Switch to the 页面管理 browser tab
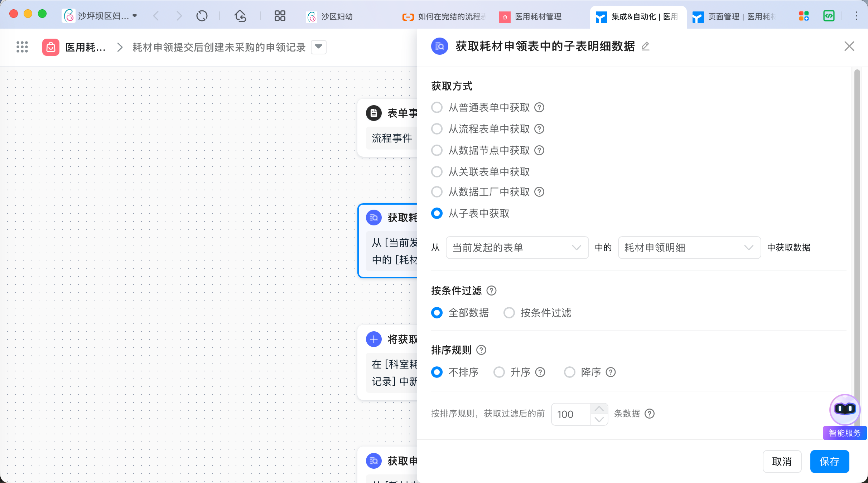 pyautogui.click(x=733, y=16)
